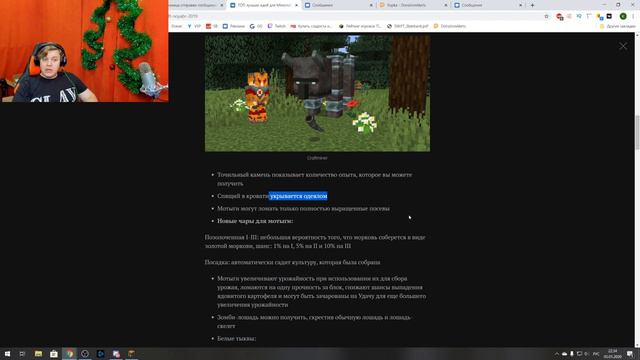Open the green Chrome profile avatar
The height and width of the screenshot is (360, 640).
coord(623,16)
